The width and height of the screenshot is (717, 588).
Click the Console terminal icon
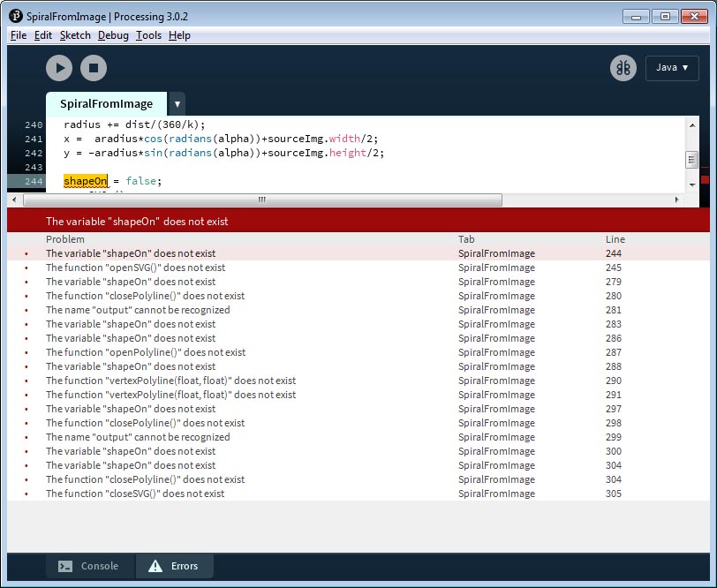point(65,566)
